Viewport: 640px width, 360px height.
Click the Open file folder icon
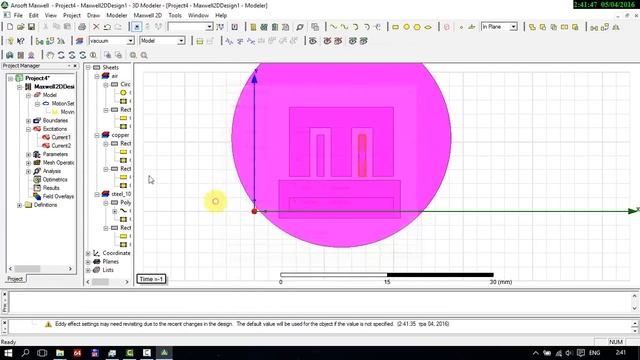pos(20,27)
